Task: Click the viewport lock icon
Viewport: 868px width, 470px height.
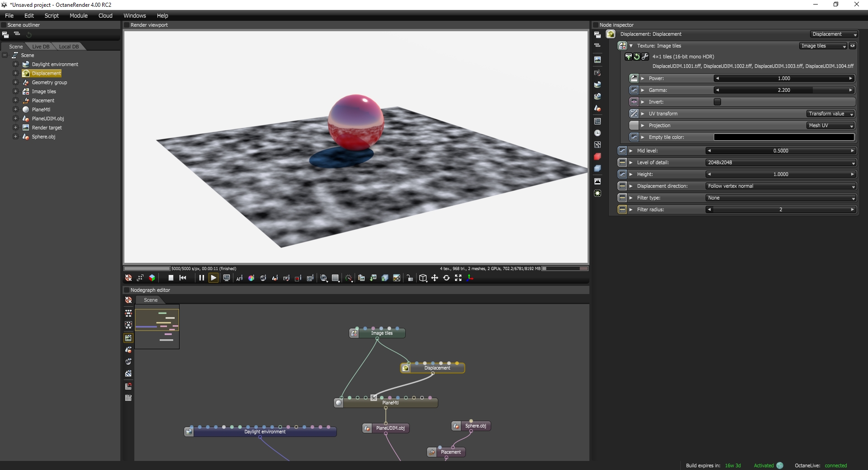Action: [409, 278]
